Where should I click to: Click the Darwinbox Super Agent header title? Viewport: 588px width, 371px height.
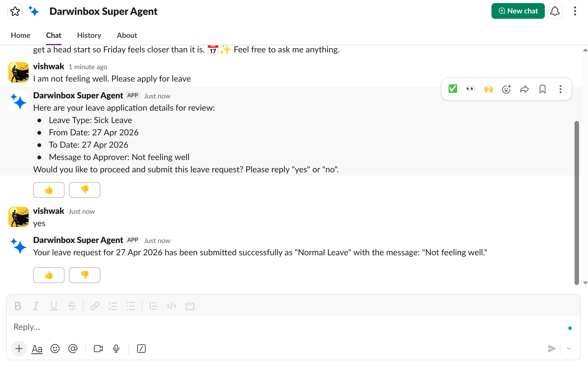[x=104, y=11]
